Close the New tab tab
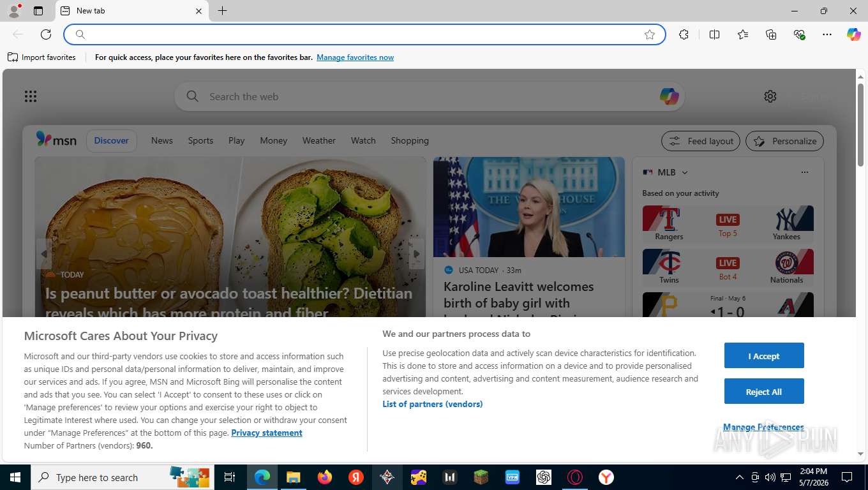Viewport: 868px width, 490px height. tap(198, 11)
